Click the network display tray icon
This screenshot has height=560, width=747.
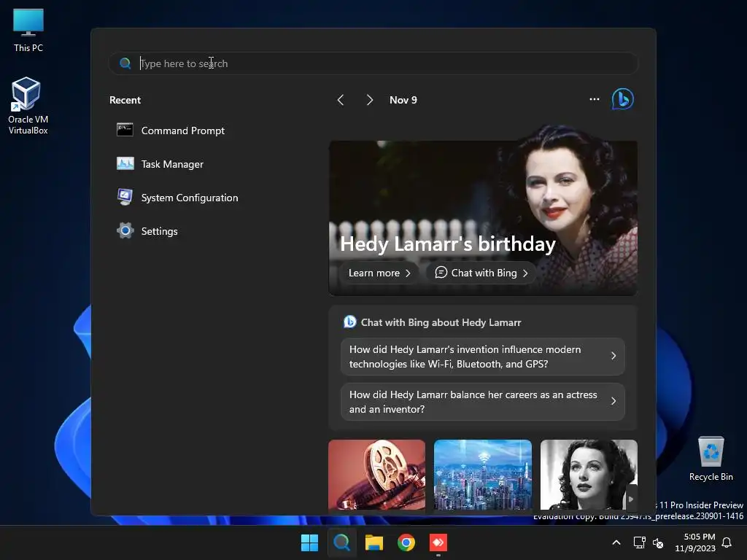point(639,542)
